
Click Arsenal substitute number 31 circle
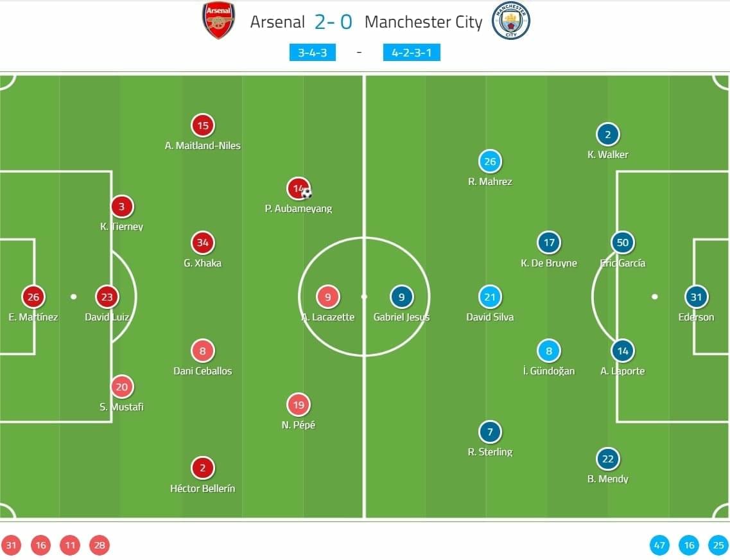tap(11, 545)
